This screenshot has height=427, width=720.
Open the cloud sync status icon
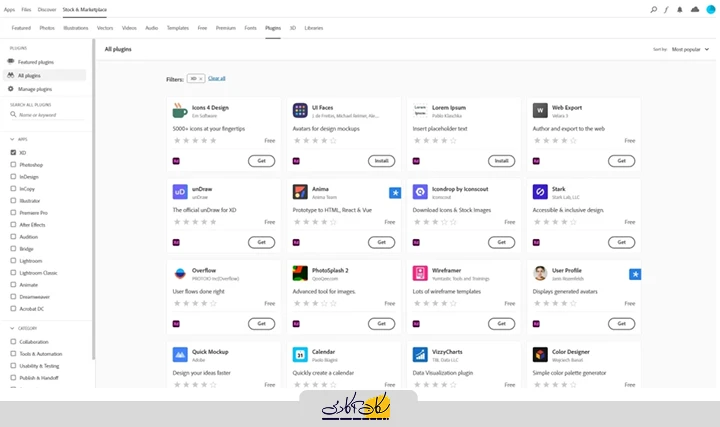[695, 9]
